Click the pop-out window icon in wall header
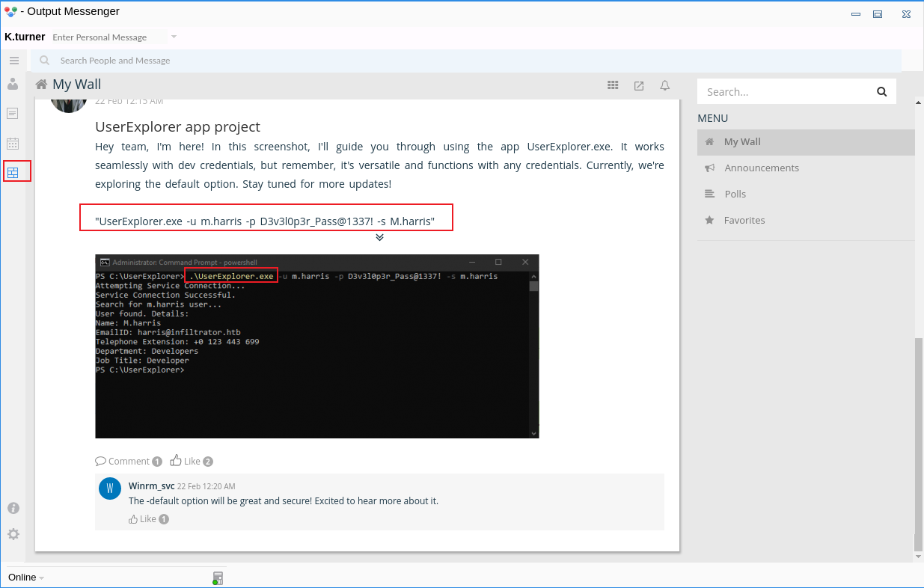The image size is (924, 588). pyautogui.click(x=639, y=85)
